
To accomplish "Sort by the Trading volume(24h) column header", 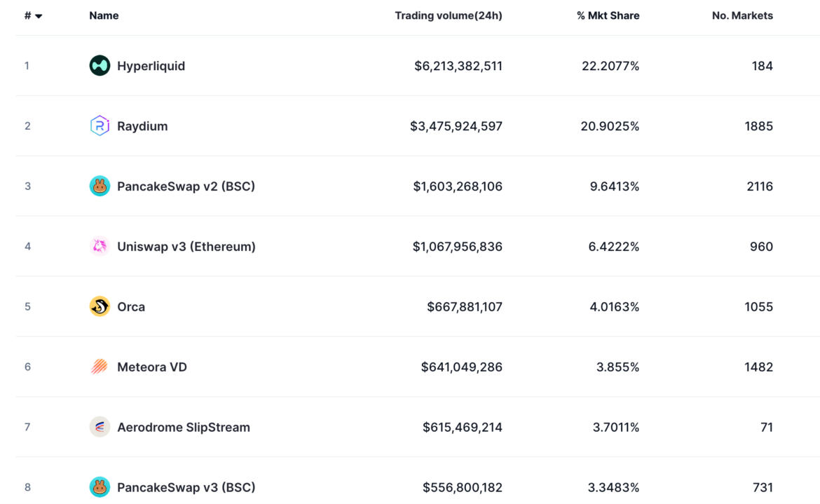I will click(x=449, y=15).
